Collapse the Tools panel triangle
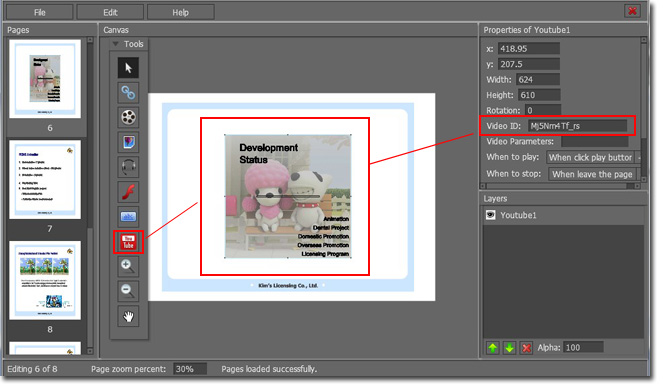The height and width of the screenshot is (389, 665). coord(115,44)
